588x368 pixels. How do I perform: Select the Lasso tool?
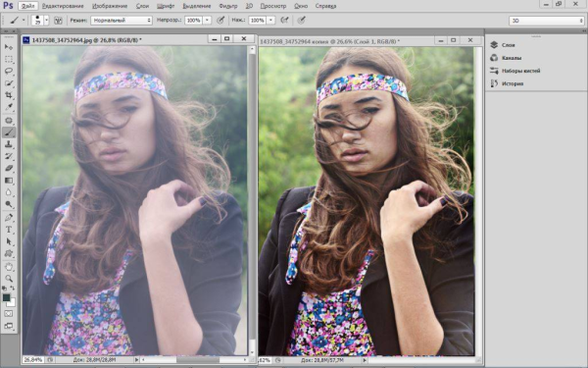point(9,71)
